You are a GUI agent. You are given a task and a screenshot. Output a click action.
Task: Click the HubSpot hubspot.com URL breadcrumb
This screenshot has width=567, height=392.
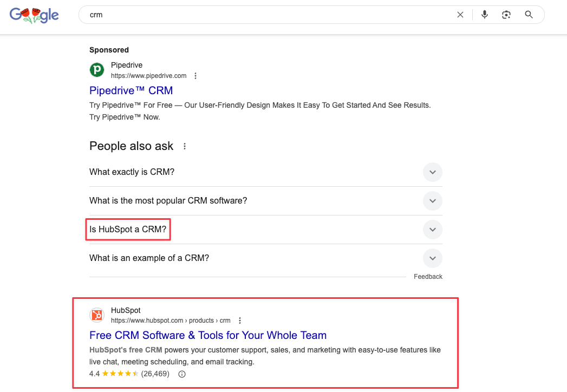[171, 321]
